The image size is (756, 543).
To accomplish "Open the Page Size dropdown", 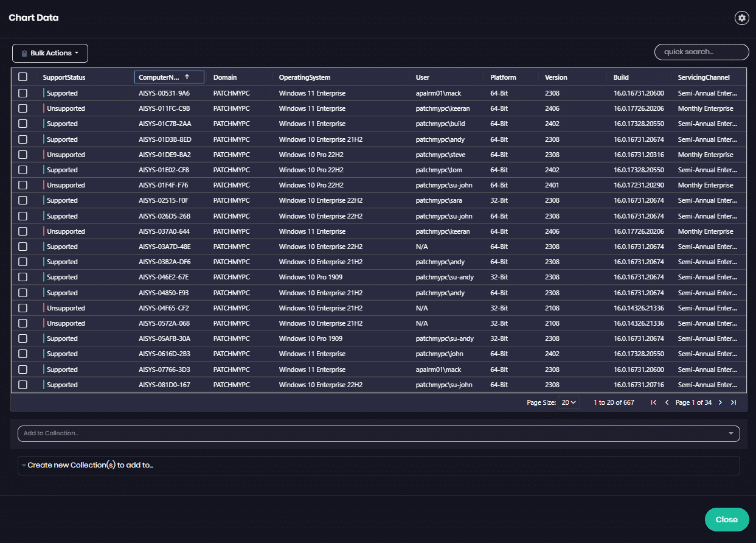I will pyautogui.click(x=570, y=402).
